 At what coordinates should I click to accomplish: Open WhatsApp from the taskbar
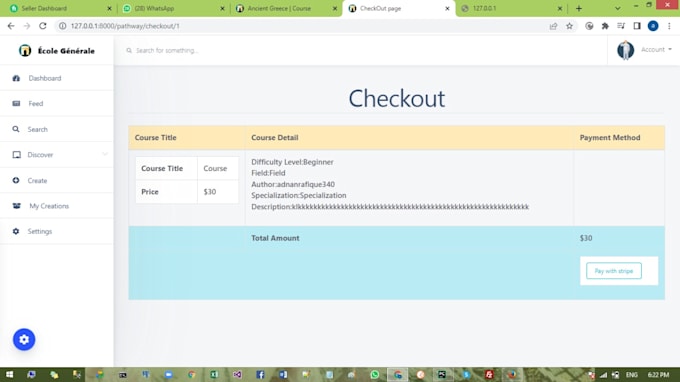coord(375,375)
